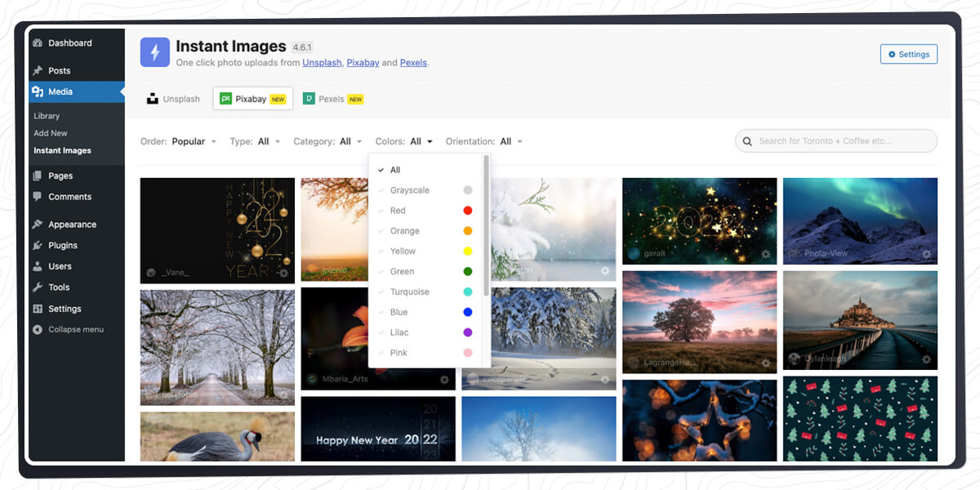Select Yellow color filter option
Viewport: 980px width, 490px height.
[425, 252]
